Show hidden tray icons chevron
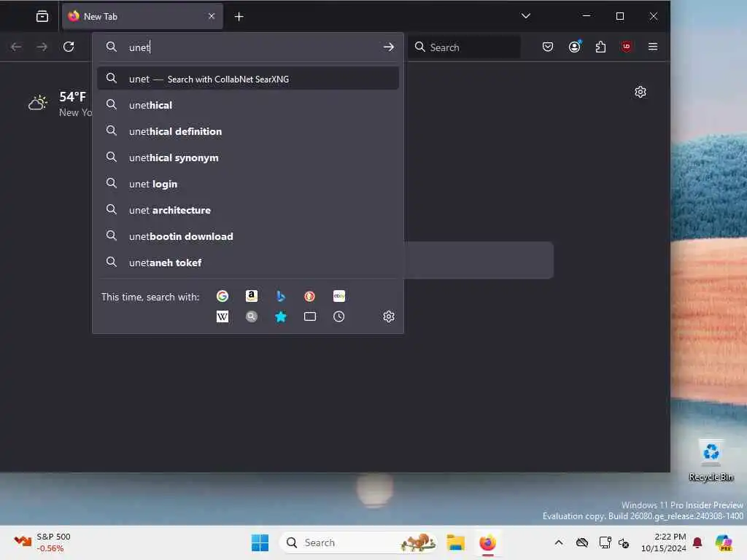 click(559, 542)
